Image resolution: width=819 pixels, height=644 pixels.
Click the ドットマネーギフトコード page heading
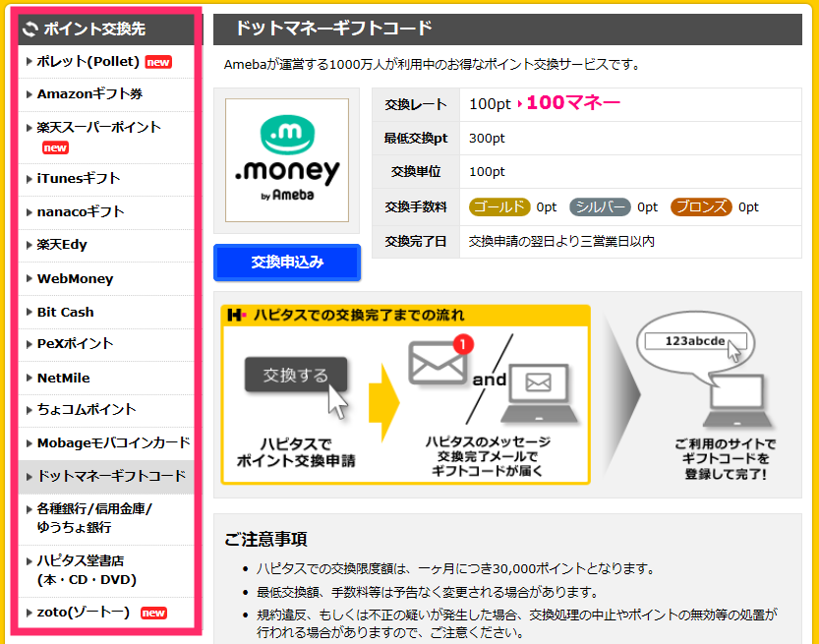(x=333, y=29)
